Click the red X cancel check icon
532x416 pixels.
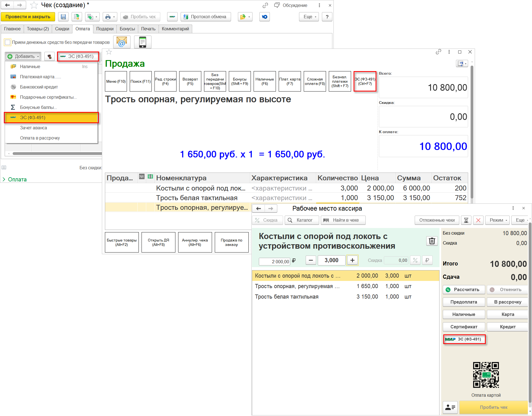pyautogui.click(x=478, y=220)
